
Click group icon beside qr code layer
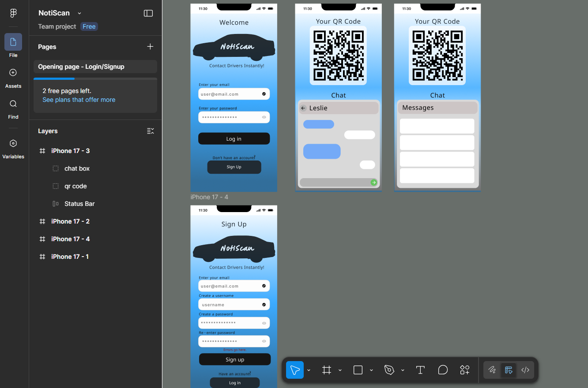56,186
